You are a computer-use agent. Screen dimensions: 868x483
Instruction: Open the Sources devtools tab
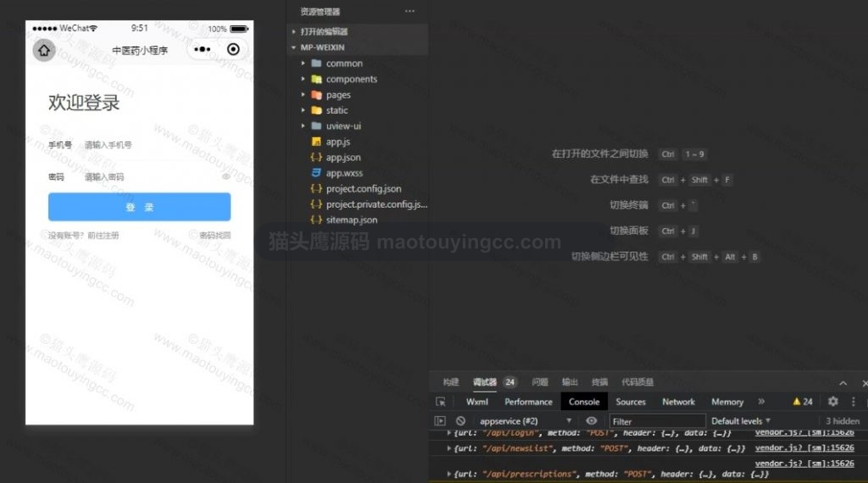(631, 402)
